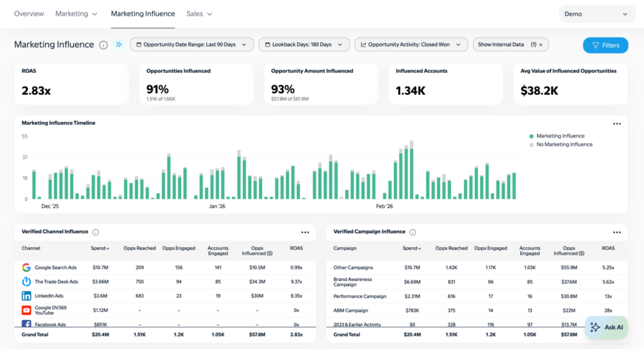Remove the Show Internal Data filter chip
Image resolution: width=644 pixels, height=349 pixels.
pyautogui.click(x=540, y=45)
